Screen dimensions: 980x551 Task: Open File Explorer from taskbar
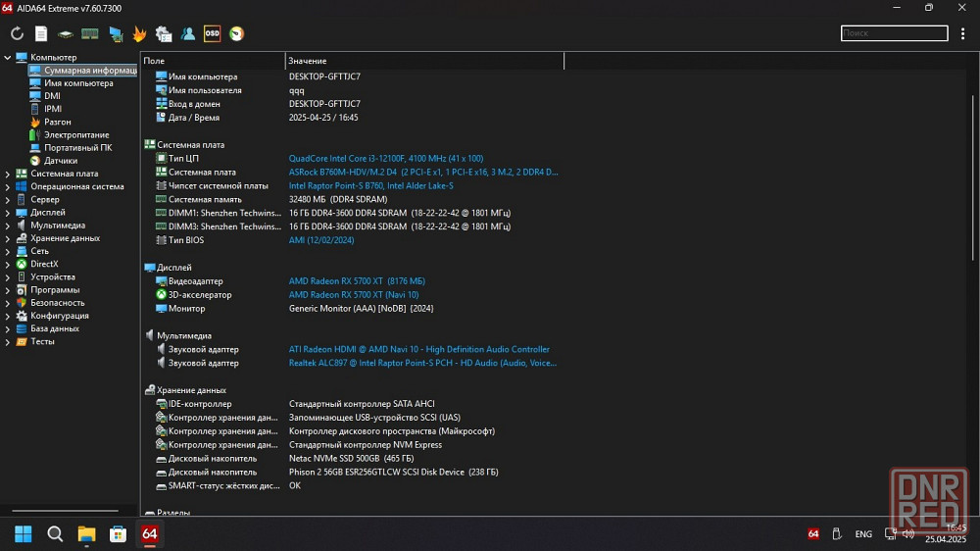[x=86, y=534]
